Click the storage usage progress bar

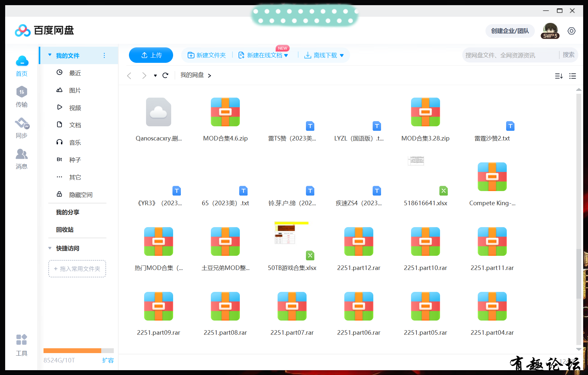[x=79, y=351]
